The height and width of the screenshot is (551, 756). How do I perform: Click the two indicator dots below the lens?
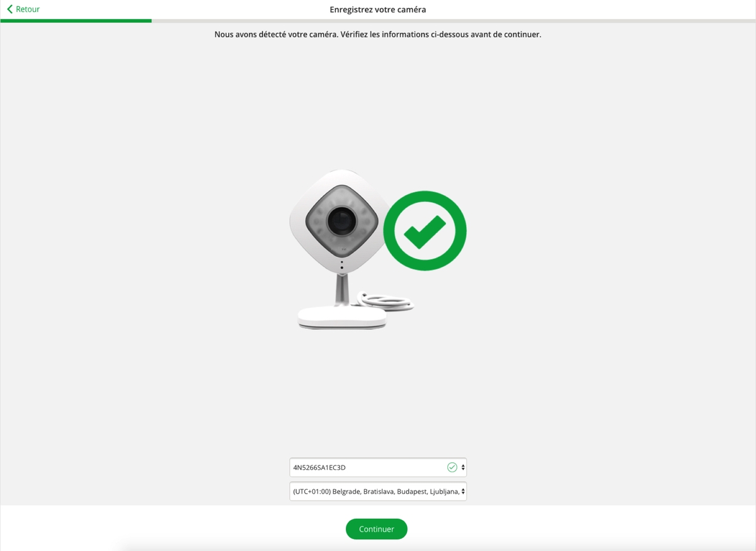342,265
